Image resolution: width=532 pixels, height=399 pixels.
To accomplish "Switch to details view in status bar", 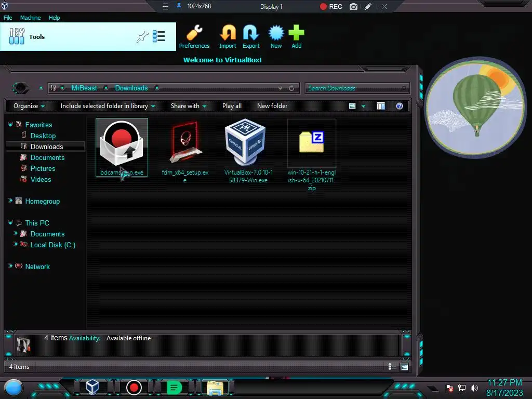I will pos(390,366).
